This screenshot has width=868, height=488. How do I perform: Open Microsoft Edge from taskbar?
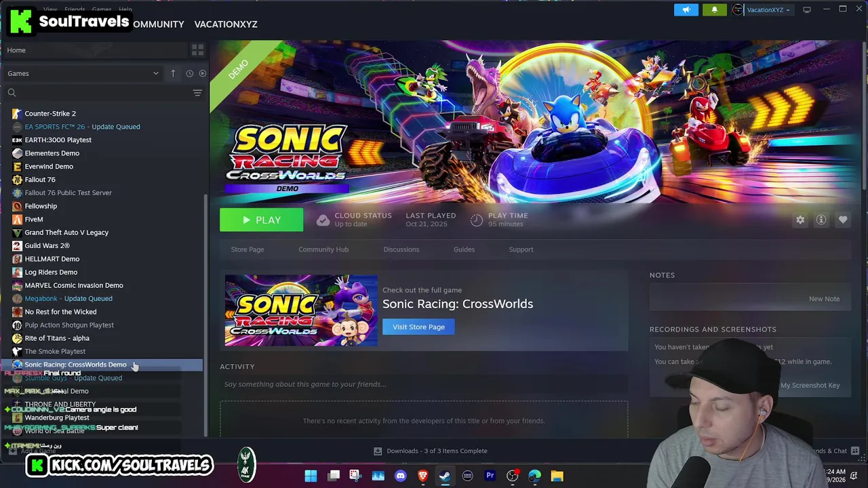tap(535, 476)
